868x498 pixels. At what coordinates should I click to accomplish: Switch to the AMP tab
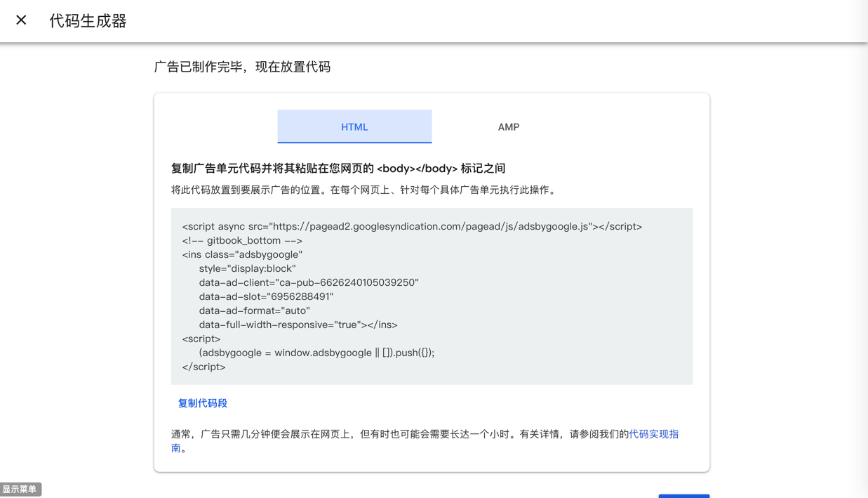click(x=509, y=126)
